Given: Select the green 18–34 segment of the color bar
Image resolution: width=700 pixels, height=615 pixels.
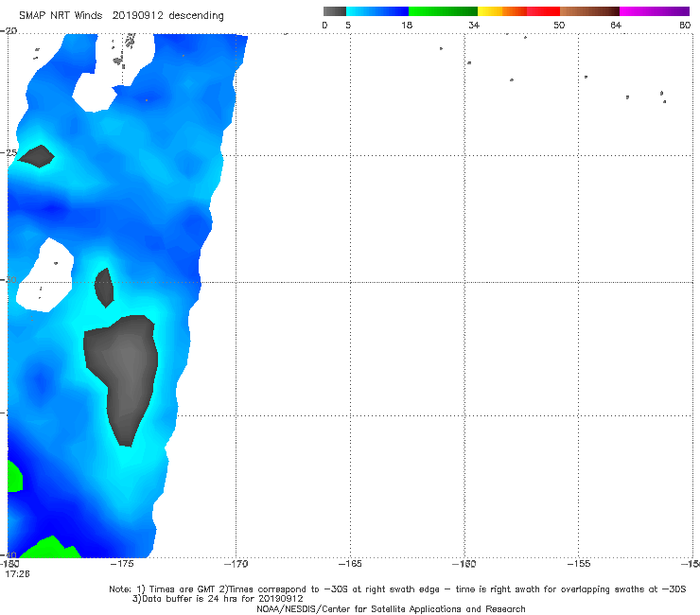Looking at the screenshot, I should [443, 11].
